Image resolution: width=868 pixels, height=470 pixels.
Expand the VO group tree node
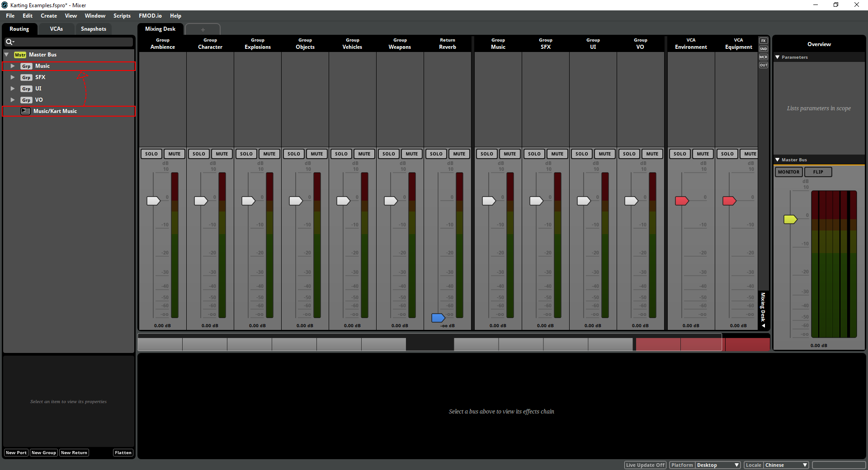click(13, 100)
